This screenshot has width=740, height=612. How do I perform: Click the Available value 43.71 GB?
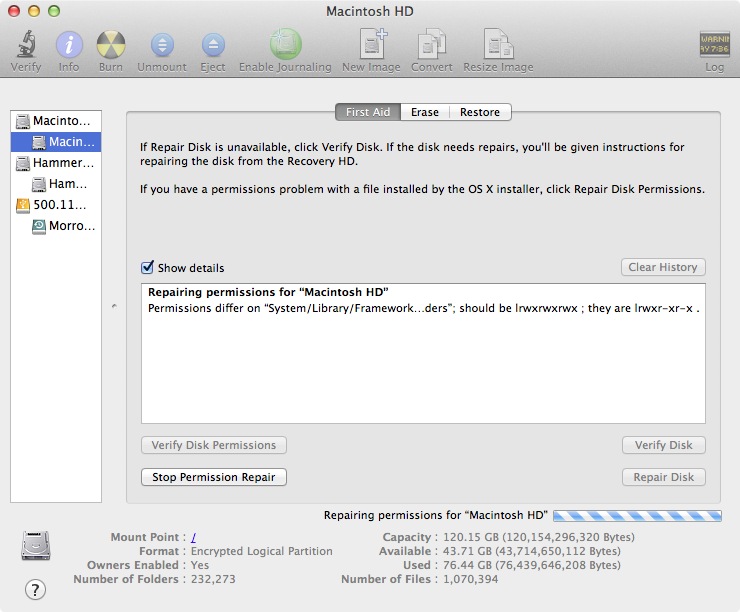pos(531,551)
